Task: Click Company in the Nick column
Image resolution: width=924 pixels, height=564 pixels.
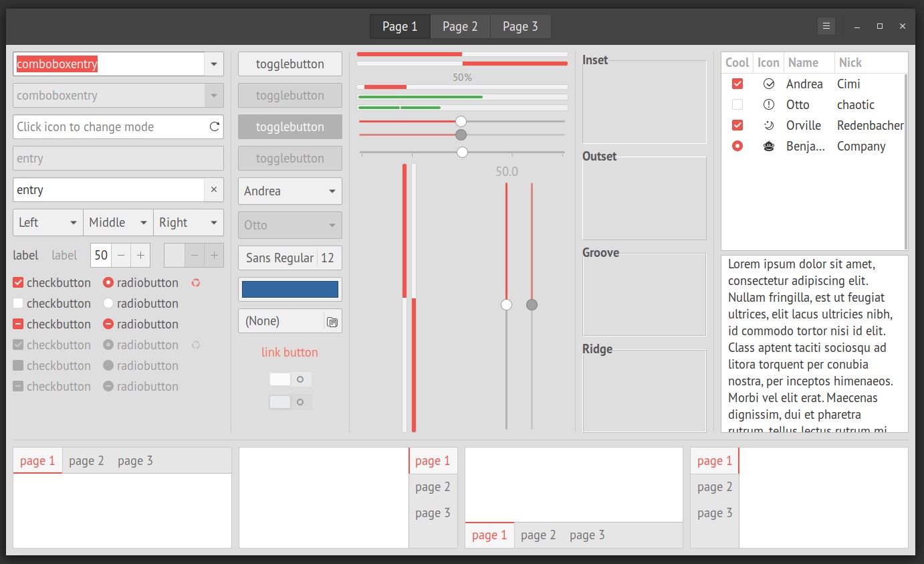Action: pyautogui.click(x=861, y=146)
